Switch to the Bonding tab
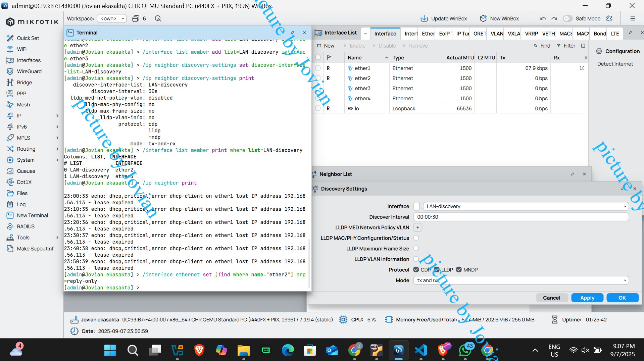 click(600, 33)
